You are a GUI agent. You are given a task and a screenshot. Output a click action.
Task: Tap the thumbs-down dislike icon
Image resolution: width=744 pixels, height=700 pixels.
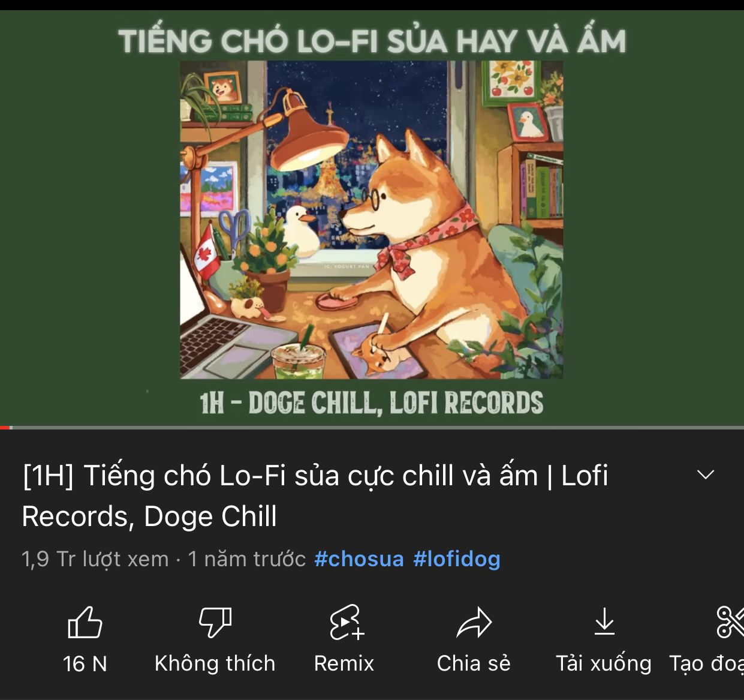pos(215,622)
